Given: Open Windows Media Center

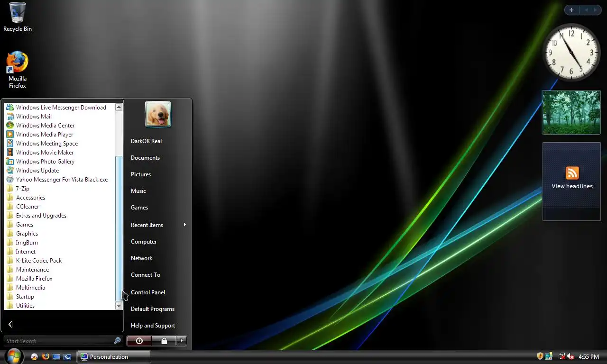Looking at the screenshot, I should point(40,126).
